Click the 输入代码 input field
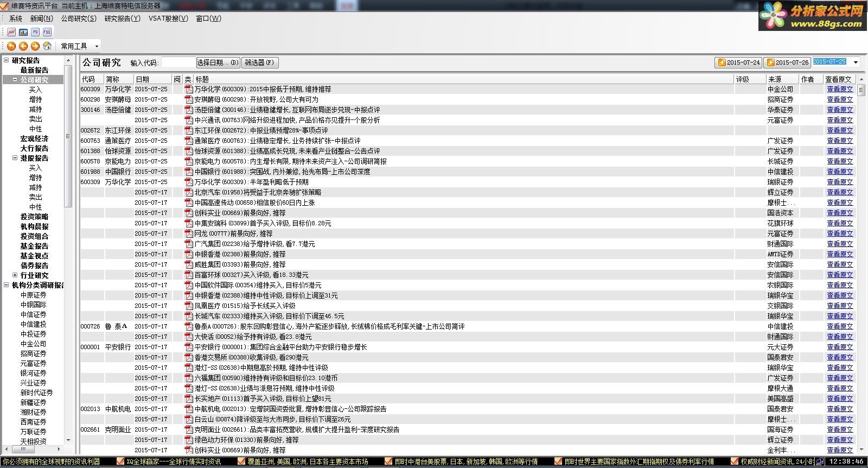Screen dimensions: 868x468 point(178,63)
